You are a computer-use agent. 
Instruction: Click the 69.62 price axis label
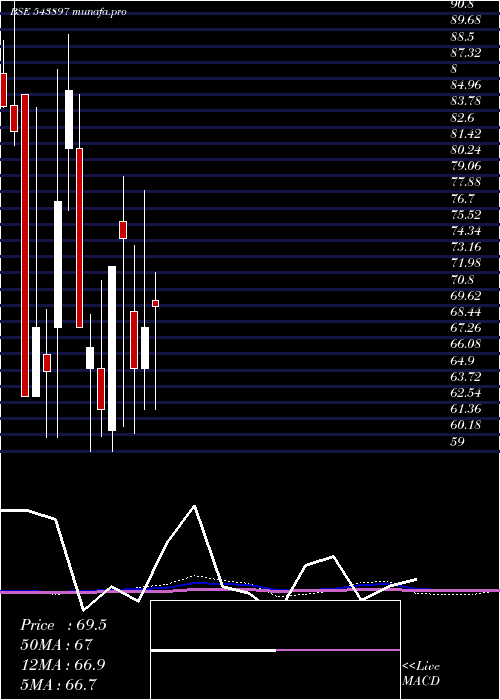point(466,295)
